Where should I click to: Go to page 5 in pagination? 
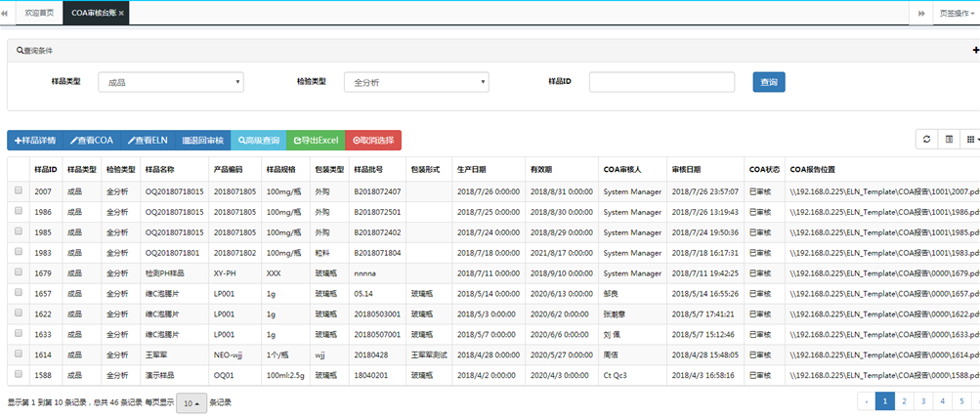coord(961,401)
